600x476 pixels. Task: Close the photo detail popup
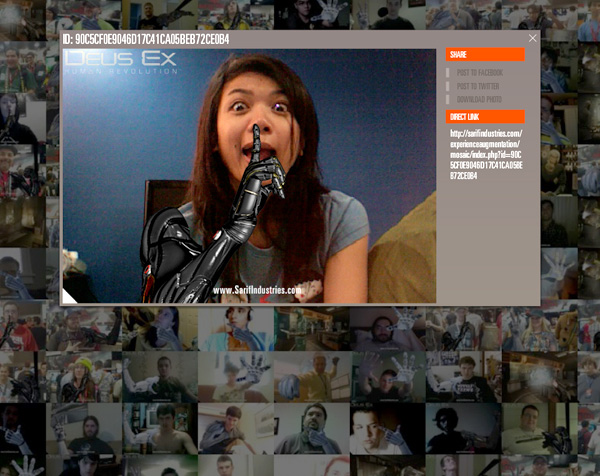click(x=532, y=38)
